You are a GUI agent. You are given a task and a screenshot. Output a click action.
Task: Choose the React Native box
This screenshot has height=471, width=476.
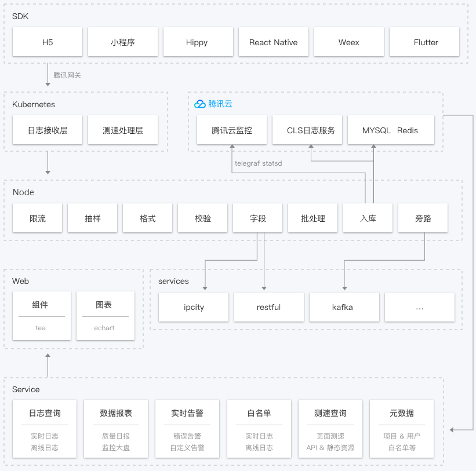[273, 42]
